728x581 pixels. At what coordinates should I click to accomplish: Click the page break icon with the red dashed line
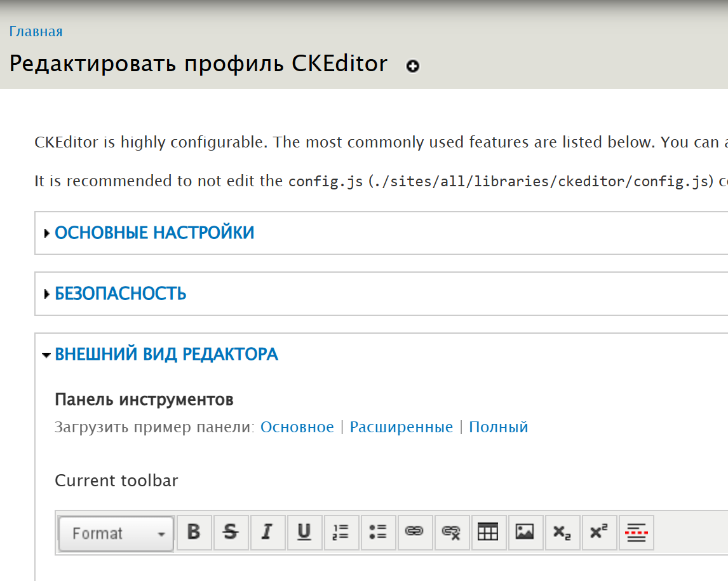point(636,532)
